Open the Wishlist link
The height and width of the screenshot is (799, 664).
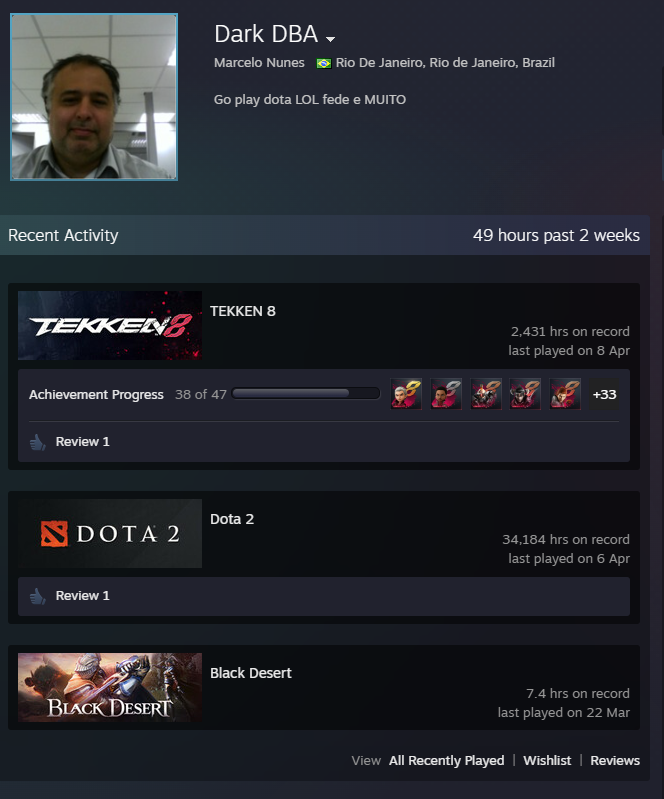(x=547, y=760)
